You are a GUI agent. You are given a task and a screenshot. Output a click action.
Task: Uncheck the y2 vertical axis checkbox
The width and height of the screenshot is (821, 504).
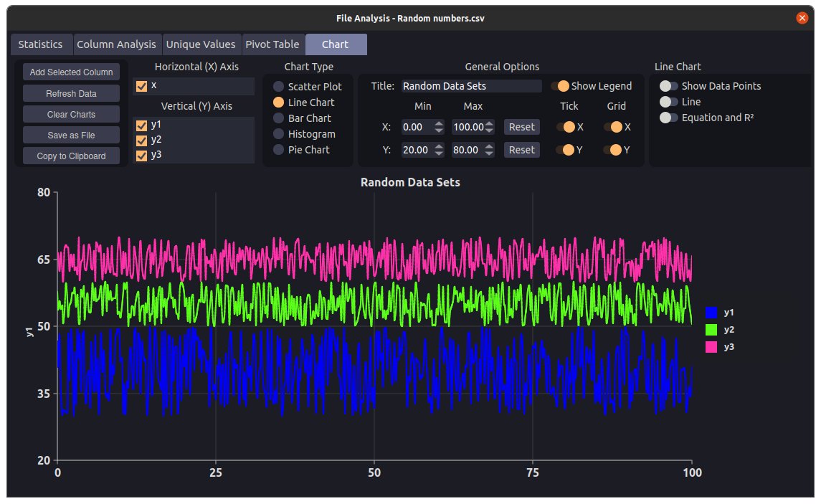(141, 141)
